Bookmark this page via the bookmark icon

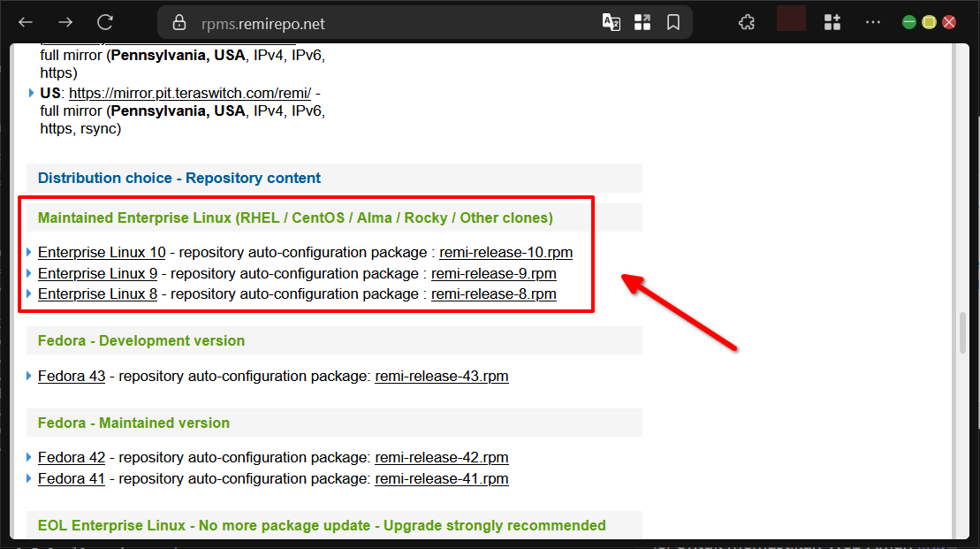coord(673,21)
